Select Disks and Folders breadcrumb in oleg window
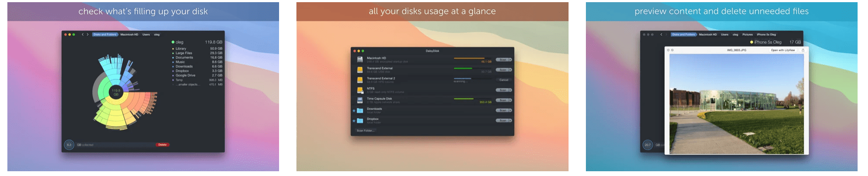868x176 pixels. tap(105, 35)
